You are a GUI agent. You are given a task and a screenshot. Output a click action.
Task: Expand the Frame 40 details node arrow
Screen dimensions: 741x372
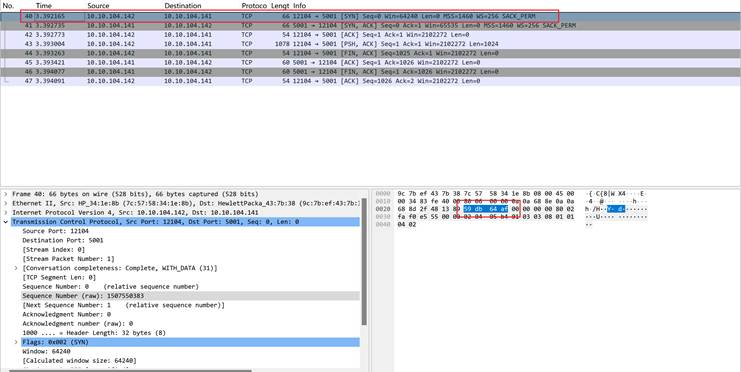pos(6,194)
